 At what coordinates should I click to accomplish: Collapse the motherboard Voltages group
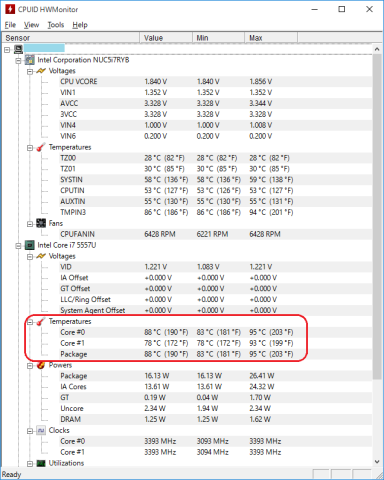point(30,71)
